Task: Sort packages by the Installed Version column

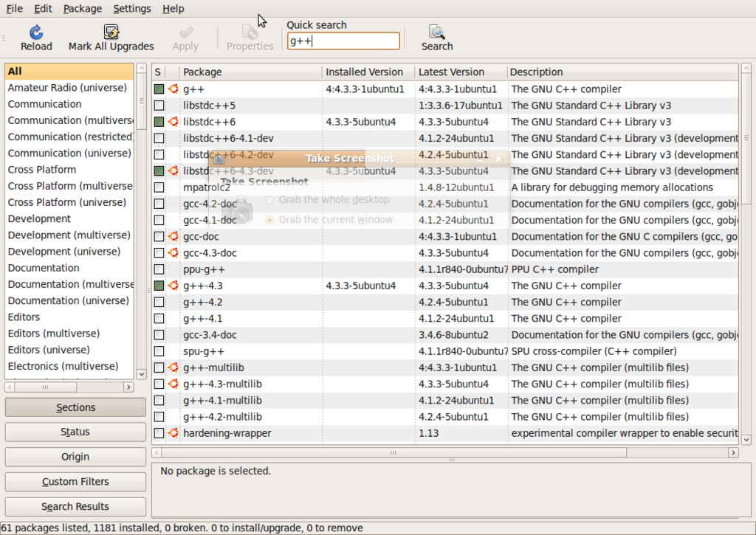Action: click(367, 72)
